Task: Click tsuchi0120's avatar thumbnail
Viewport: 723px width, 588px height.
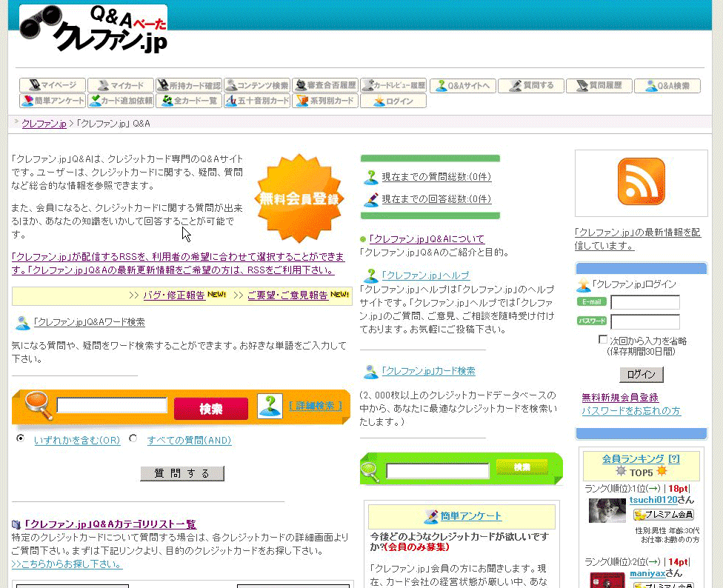Action: click(607, 510)
